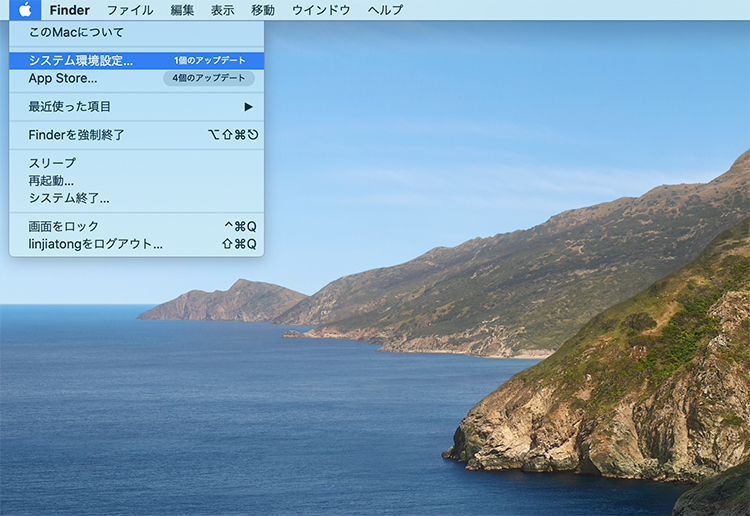
Task: Choose linjiatongをログアウト...
Action: click(136, 244)
